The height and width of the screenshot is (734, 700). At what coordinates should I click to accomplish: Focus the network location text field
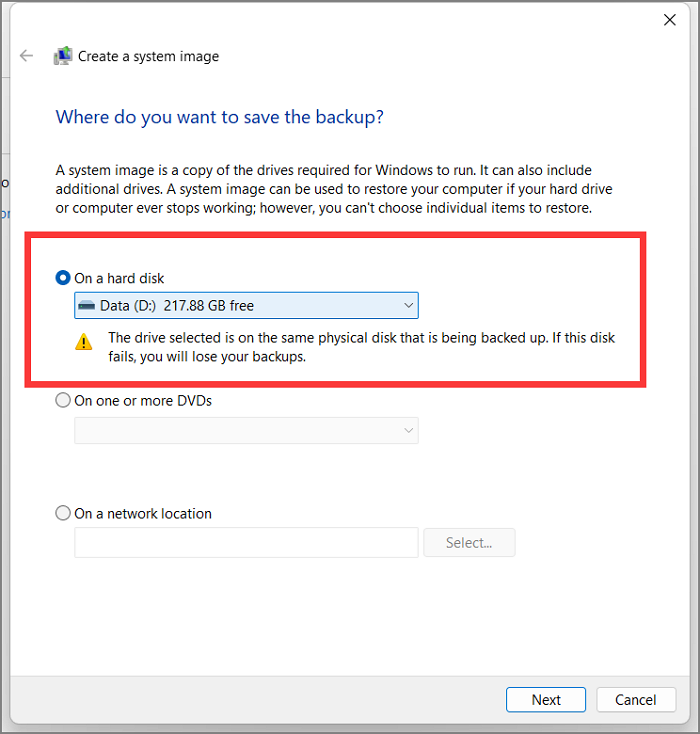[x=246, y=543]
